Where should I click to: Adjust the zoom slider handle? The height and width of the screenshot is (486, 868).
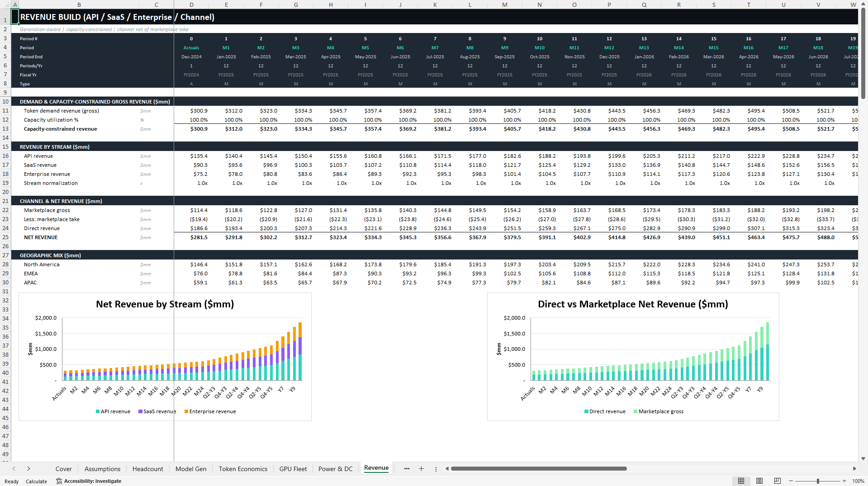(x=818, y=481)
